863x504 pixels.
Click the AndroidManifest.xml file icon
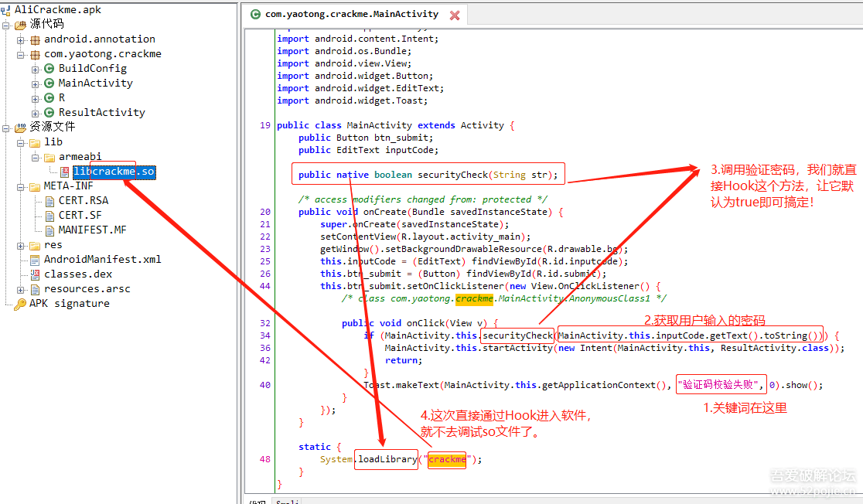pos(36,260)
